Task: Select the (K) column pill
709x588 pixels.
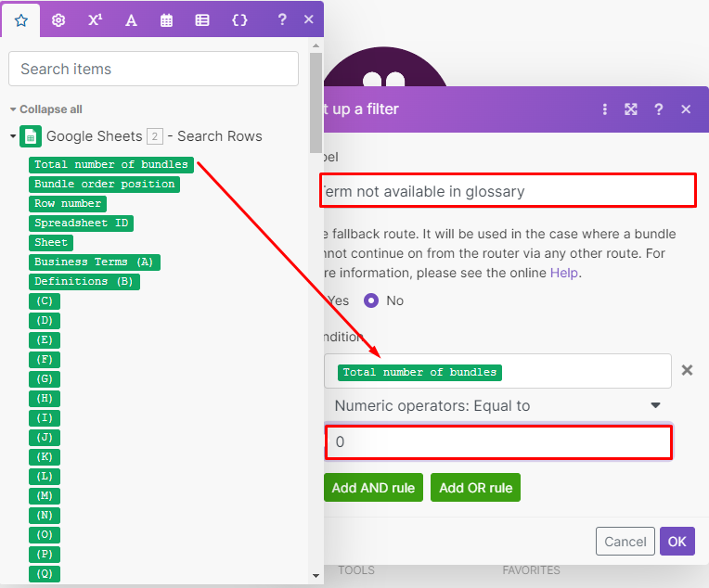Action: coord(45,456)
